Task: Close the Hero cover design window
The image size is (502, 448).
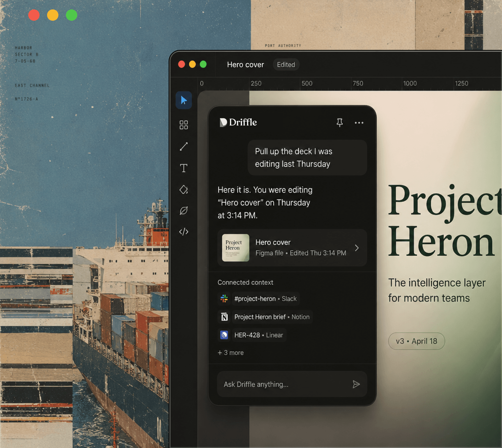Action: 181,64
